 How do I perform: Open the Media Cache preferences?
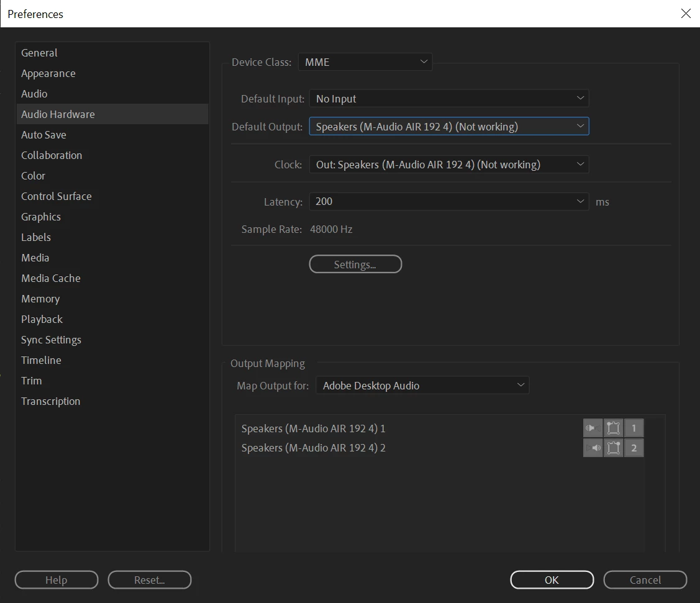pyautogui.click(x=112, y=278)
